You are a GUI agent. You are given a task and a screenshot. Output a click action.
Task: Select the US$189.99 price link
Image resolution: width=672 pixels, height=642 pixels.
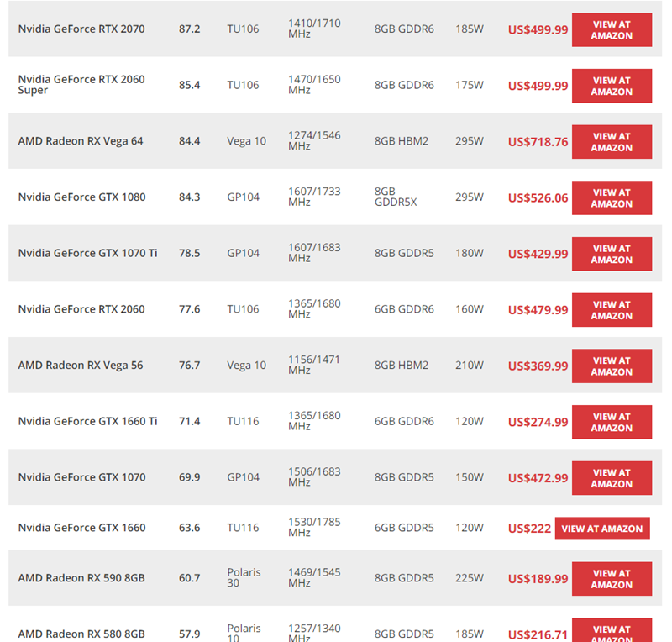tap(538, 579)
